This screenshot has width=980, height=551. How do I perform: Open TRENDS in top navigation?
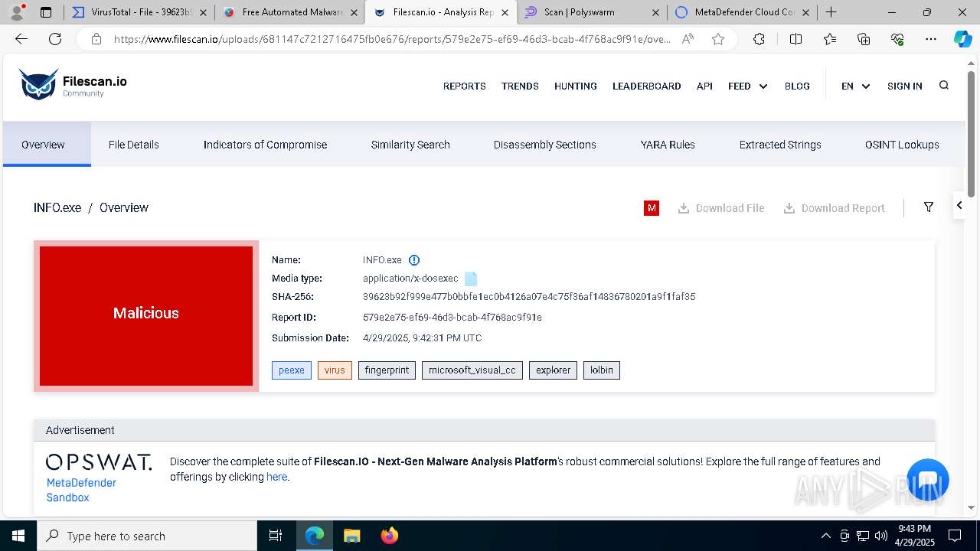pos(520,86)
